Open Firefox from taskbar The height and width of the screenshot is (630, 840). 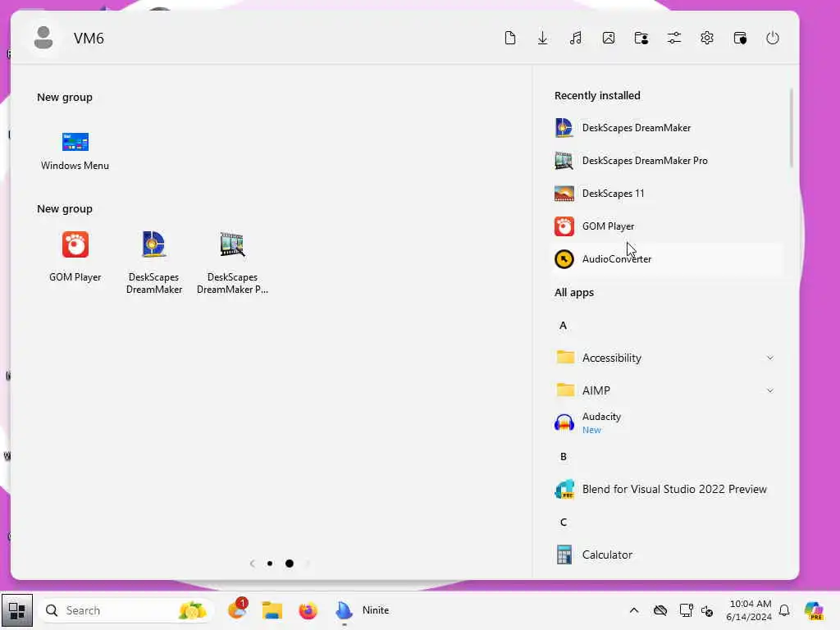point(308,610)
